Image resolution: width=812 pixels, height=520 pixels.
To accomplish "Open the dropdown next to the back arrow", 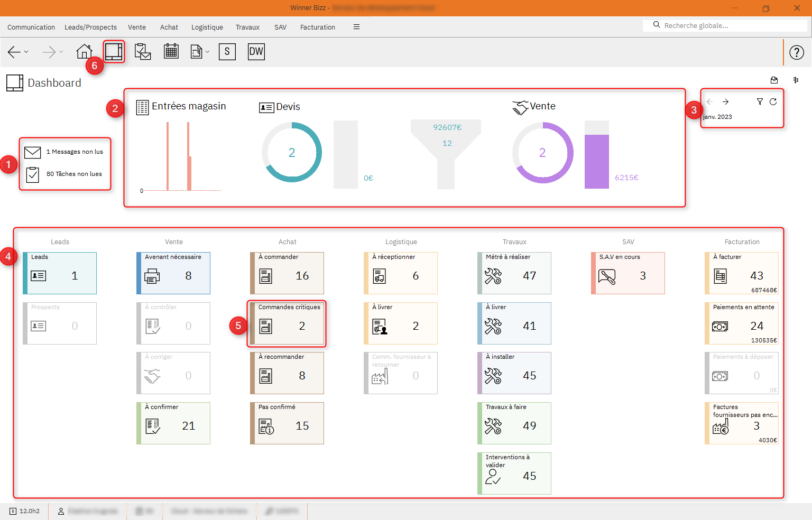I will pos(26,52).
